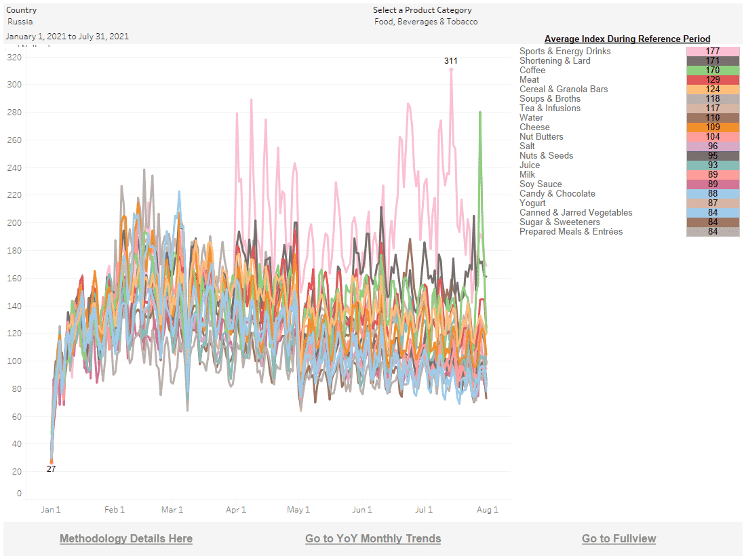The height and width of the screenshot is (560, 746).
Task: Go to YoY Monthly Trends
Action: [373, 539]
